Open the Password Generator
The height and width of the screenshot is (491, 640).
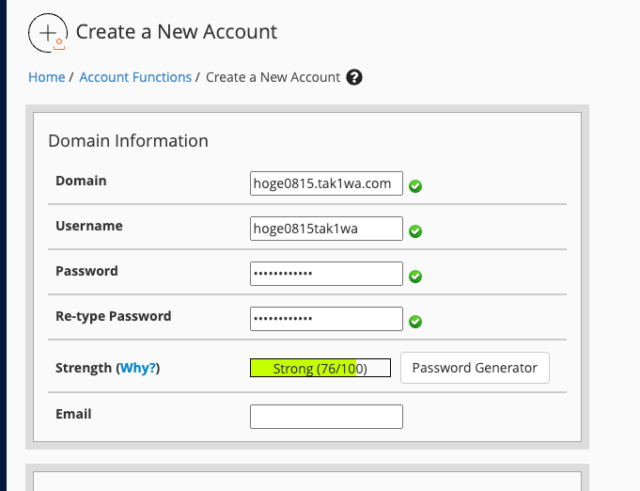tap(475, 368)
